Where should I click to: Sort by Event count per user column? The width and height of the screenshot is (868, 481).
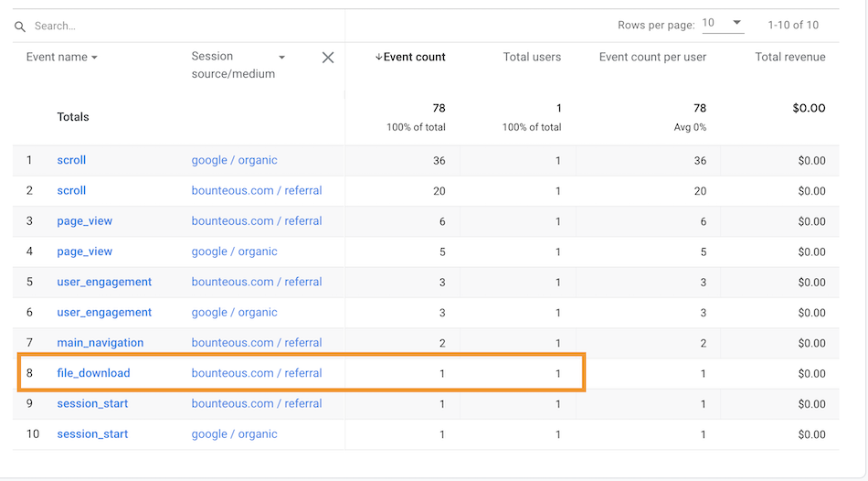(652, 57)
